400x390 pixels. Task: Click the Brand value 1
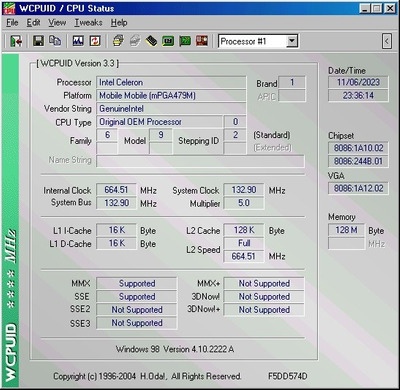(292, 82)
